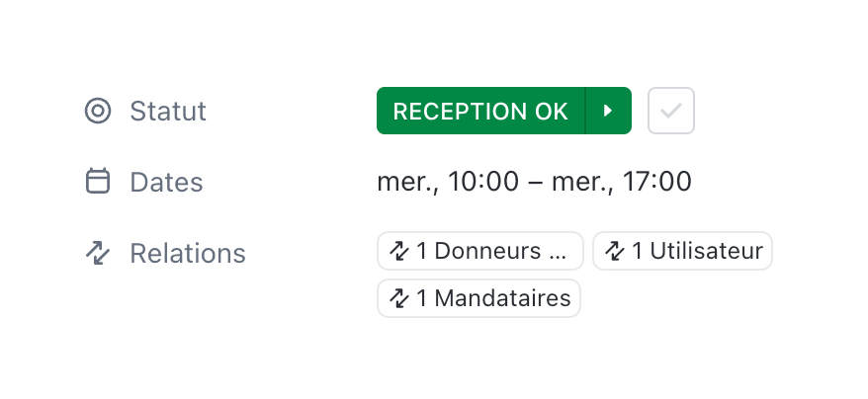Open the next status arrow dropdown

coord(608,111)
